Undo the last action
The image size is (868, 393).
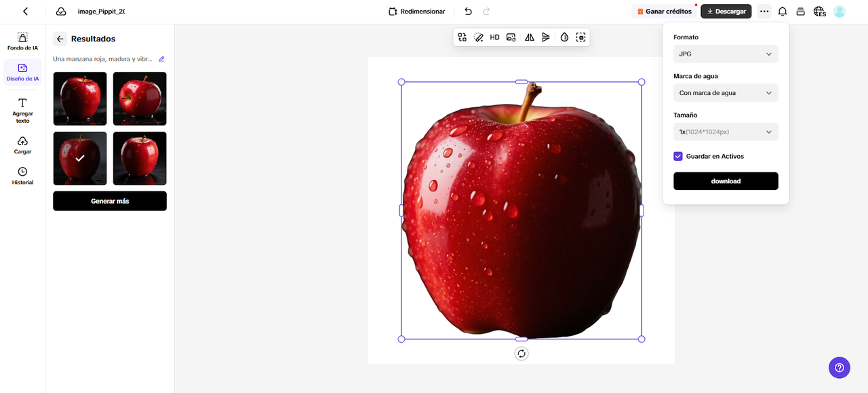pyautogui.click(x=468, y=12)
